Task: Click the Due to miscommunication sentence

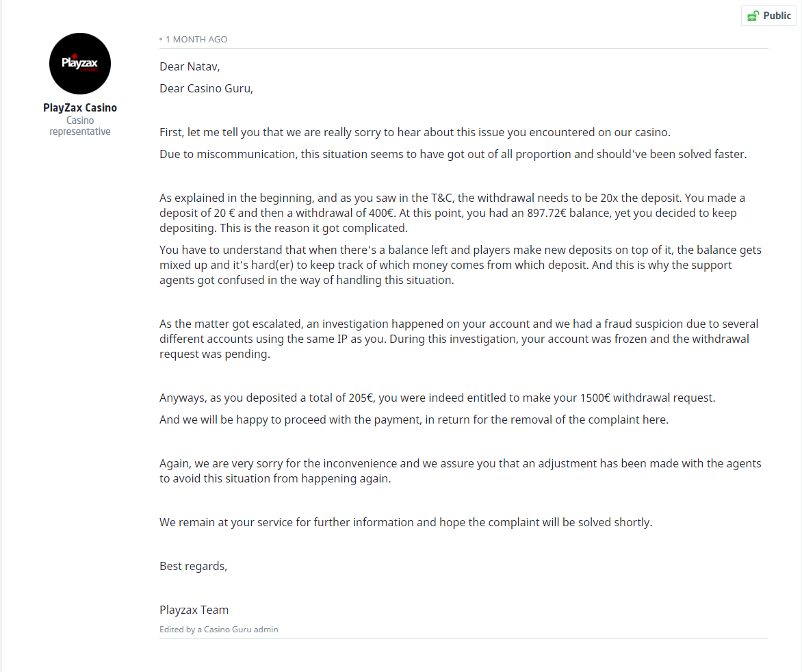Action: click(453, 154)
